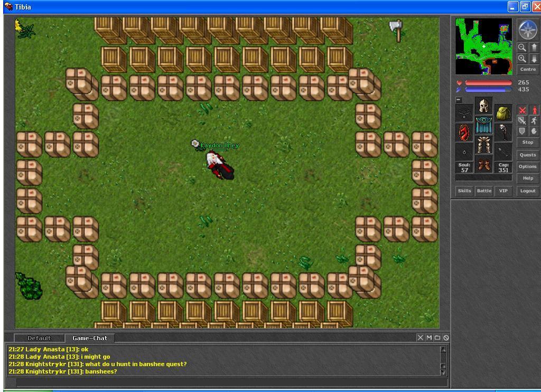The image size is (541, 392).
Task: Minimize the Tibia window
Action: [x=512, y=6]
